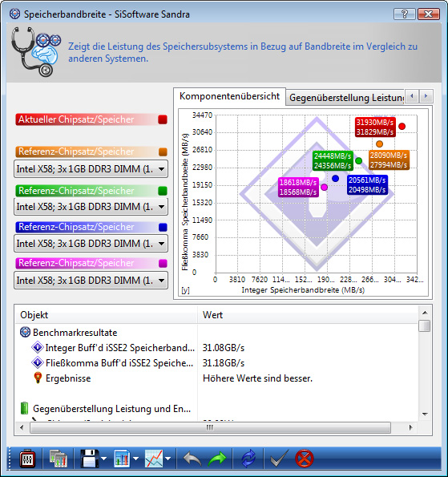Open the blue reference Intel X58 dropdown
This screenshot has height=477, width=448.
click(91, 244)
